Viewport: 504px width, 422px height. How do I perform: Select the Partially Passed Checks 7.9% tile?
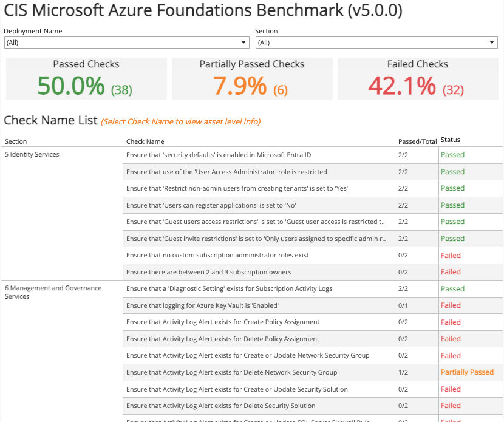(252, 78)
